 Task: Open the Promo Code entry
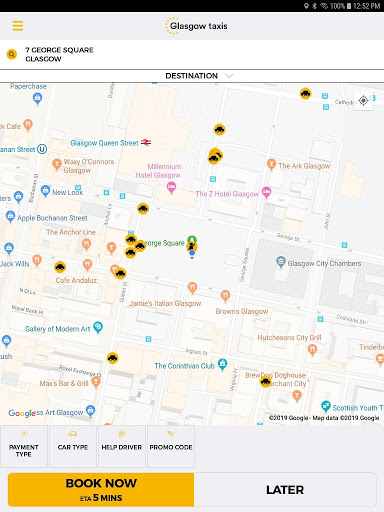[x=171, y=446]
